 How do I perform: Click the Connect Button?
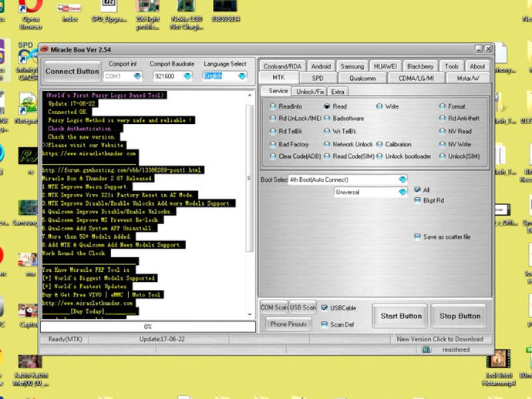pyautogui.click(x=72, y=72)
